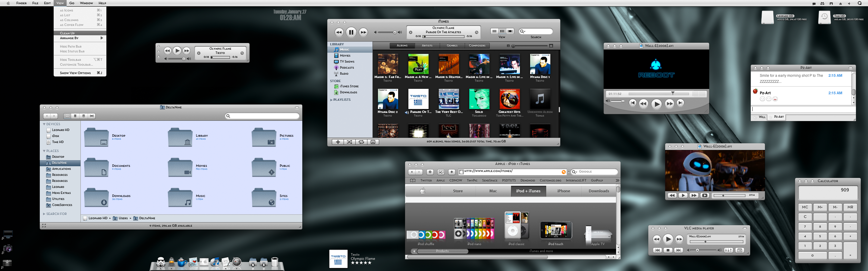Expand Search For in Finder sidebar
The height and width of the screenshot is (271, 868).
coord(44,214)
